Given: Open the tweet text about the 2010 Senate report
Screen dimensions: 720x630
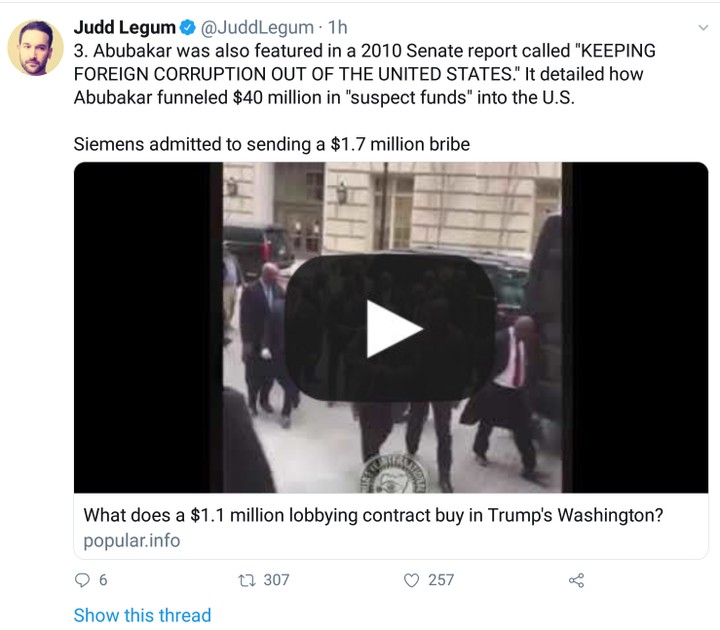Looking at the screenshot, I should 365,74.
